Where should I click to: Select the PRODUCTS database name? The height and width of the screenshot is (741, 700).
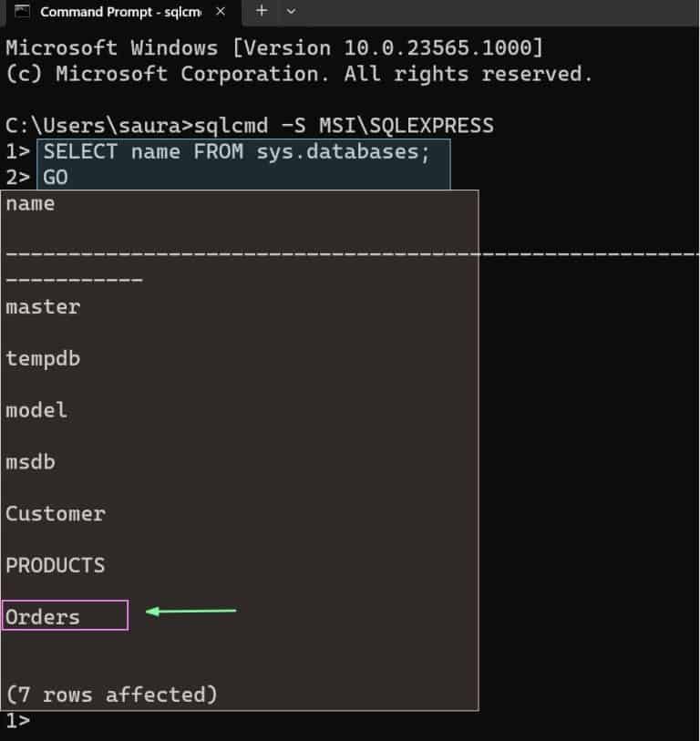(x=56, y=565)
